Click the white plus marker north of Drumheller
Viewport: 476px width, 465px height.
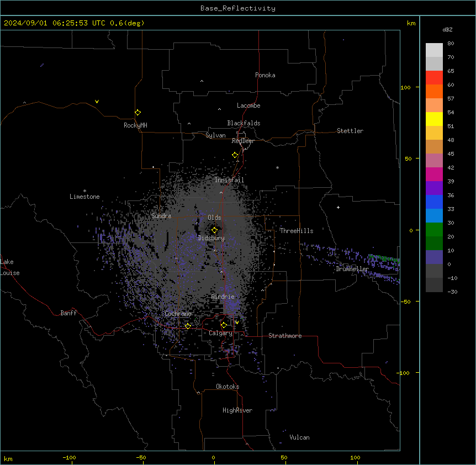338,207
